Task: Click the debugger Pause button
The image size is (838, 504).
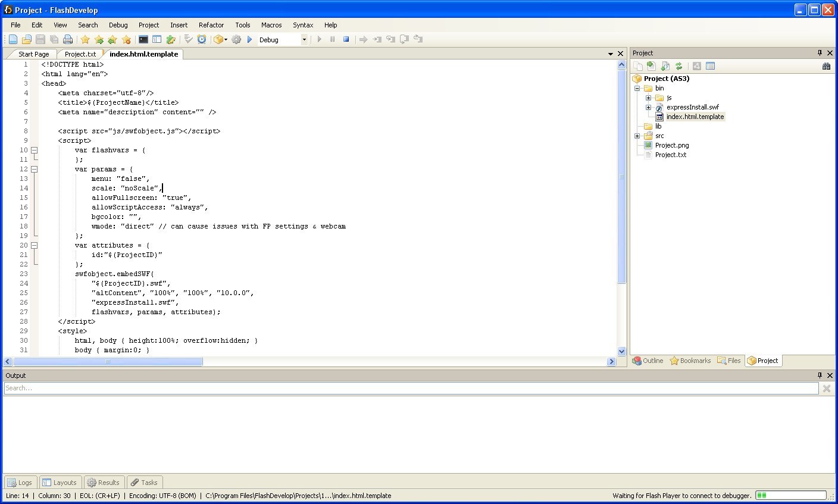Action: [x=332, y=39]
